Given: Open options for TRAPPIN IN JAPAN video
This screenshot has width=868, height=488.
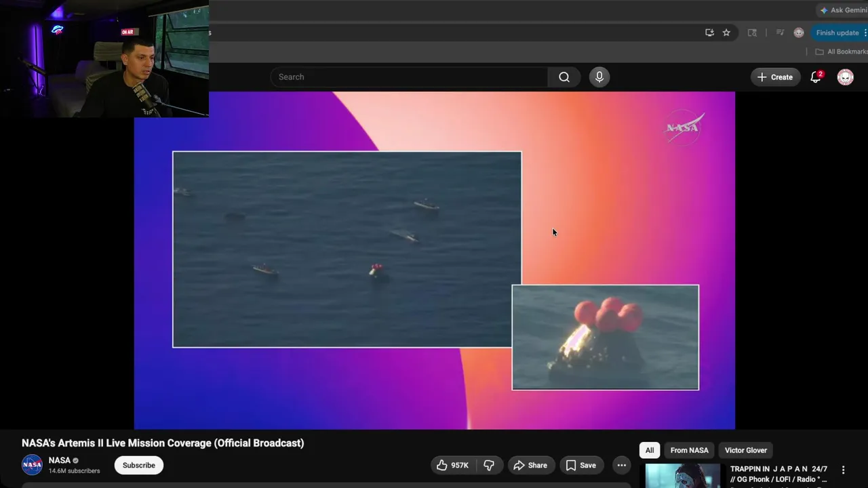Looking at the screenshot, I should tap(844, 470).
